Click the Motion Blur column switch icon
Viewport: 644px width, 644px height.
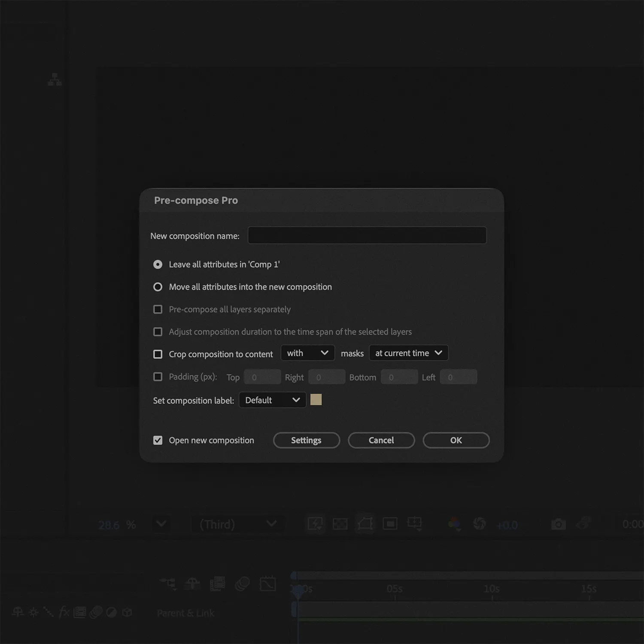coord(96,612)
